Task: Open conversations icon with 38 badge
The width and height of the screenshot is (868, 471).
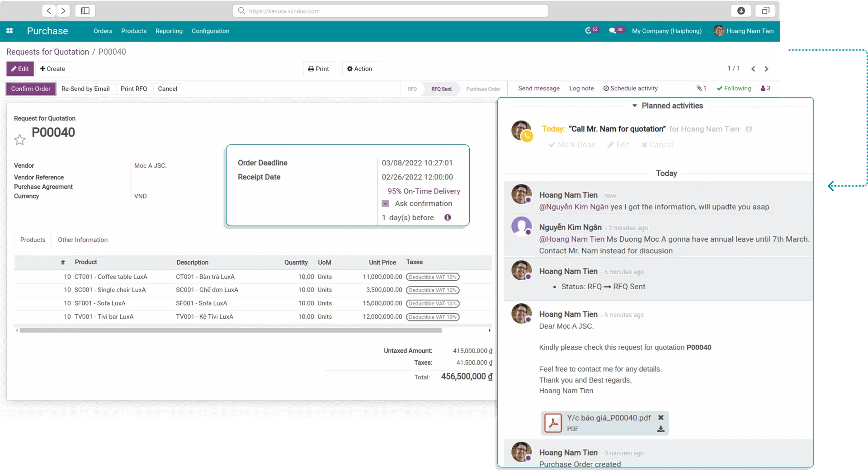Action: pos(616,30)
